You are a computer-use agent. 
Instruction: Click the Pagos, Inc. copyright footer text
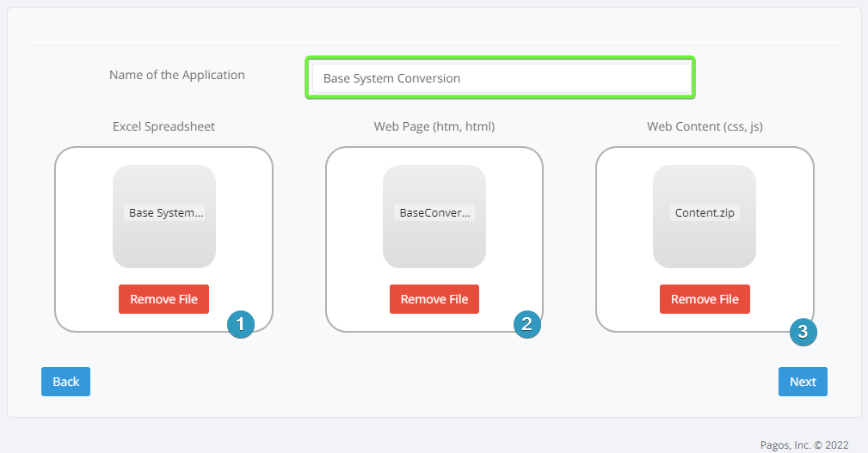pos(803,444)
